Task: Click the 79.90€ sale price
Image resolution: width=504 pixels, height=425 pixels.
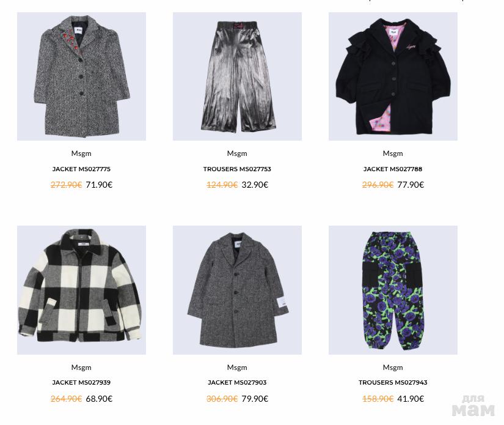Action: coord(255,399)
